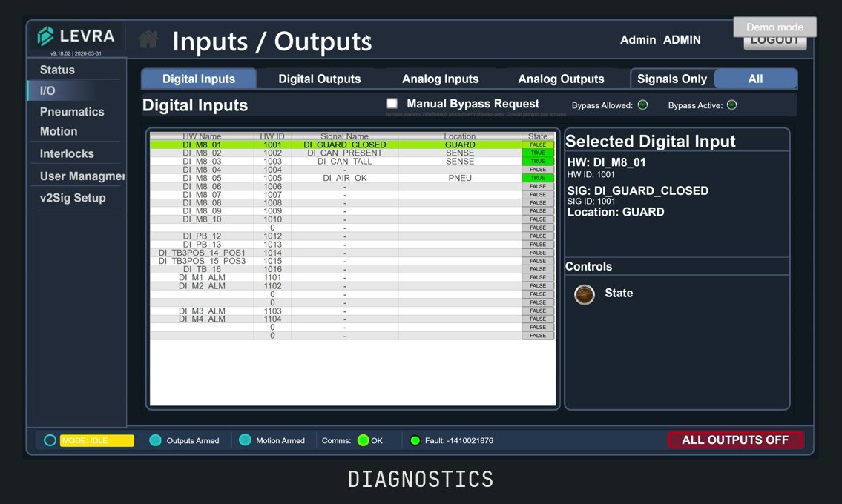Click the home icon beside the title
This screenshot has height=504, width=842.
point(148,39)
